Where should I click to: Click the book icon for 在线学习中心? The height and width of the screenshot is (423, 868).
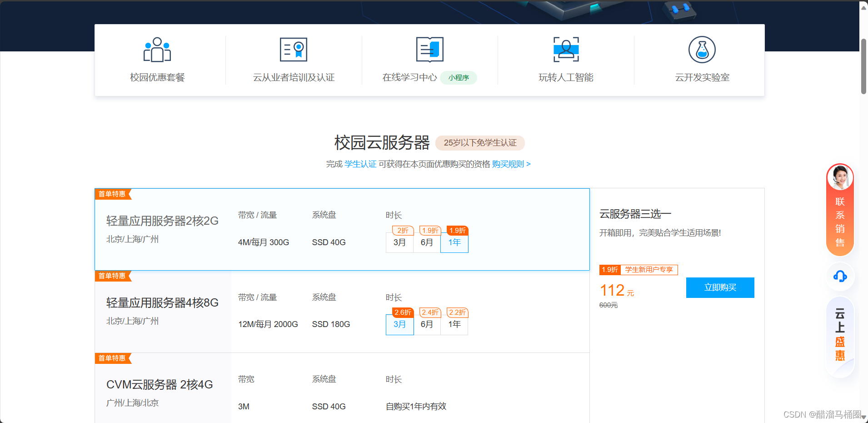point(429,50)
